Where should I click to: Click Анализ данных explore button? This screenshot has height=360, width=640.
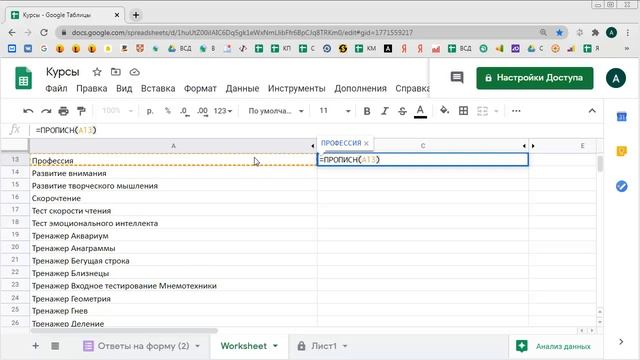[553, 346]
